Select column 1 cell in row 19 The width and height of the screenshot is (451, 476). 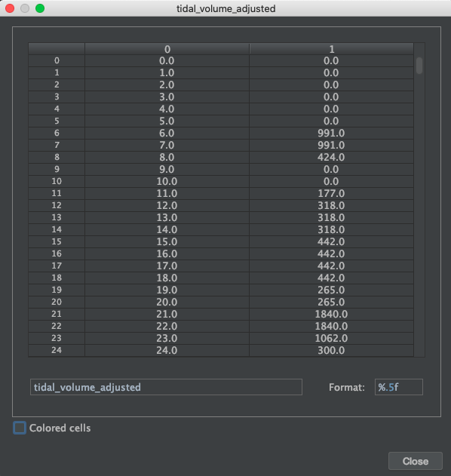point(331,290)
